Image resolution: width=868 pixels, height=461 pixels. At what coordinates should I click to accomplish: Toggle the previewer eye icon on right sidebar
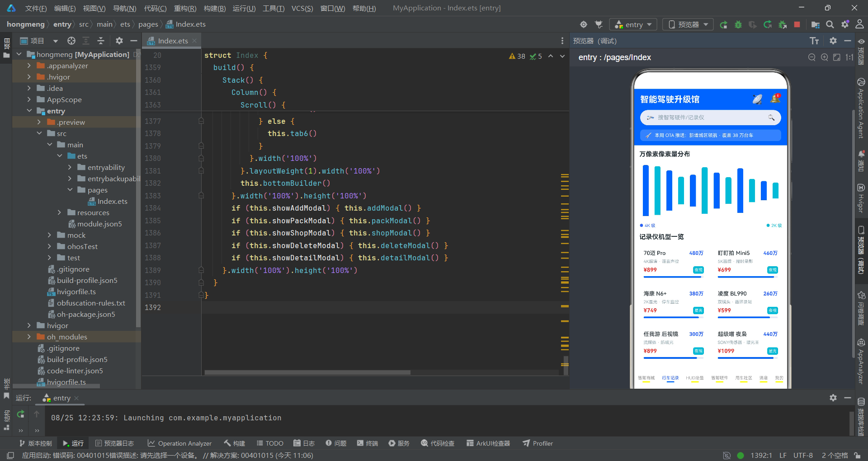(x=861, y=42)
